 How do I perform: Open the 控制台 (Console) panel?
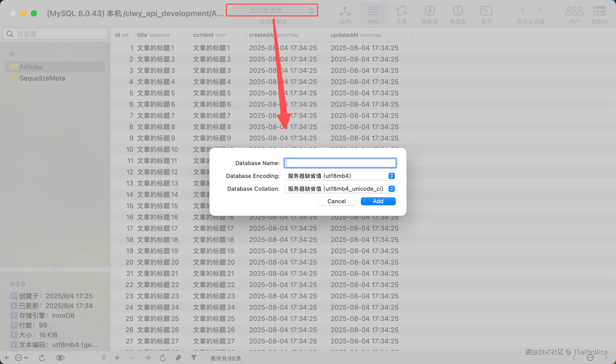click(x=599, y=14)
